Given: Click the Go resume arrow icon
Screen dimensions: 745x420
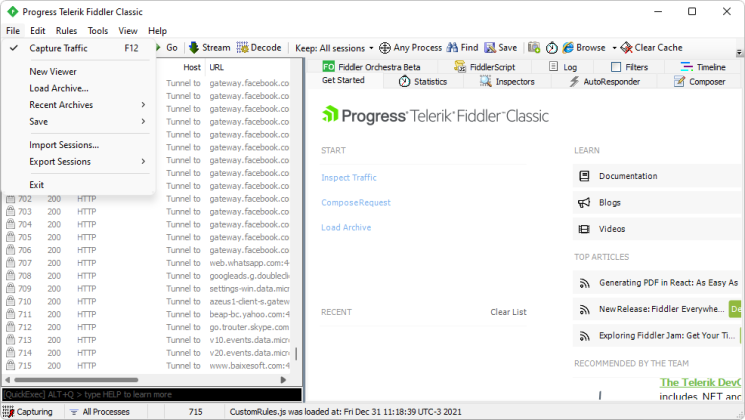Looking at the screenshot, I should [159, 48].
